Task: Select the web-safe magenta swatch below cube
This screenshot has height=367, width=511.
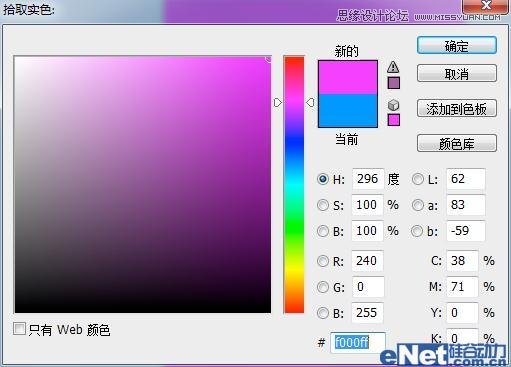Action: click(x=394, y=120)
